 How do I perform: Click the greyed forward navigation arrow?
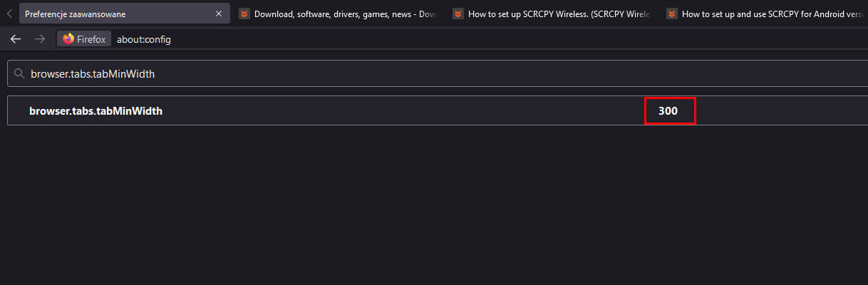coord(40,39)
